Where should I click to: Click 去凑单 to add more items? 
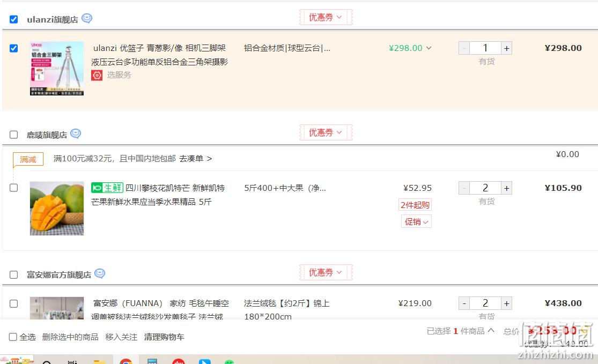[196, 159]
